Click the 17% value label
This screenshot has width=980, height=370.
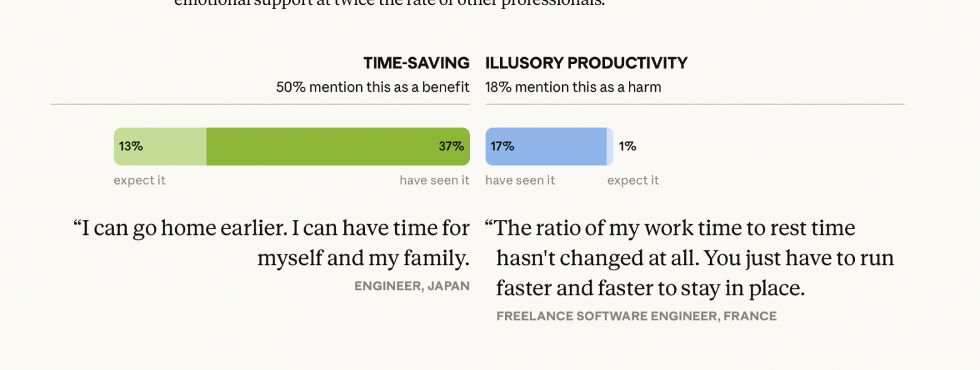pyautogui.click(x=503, y=146)
